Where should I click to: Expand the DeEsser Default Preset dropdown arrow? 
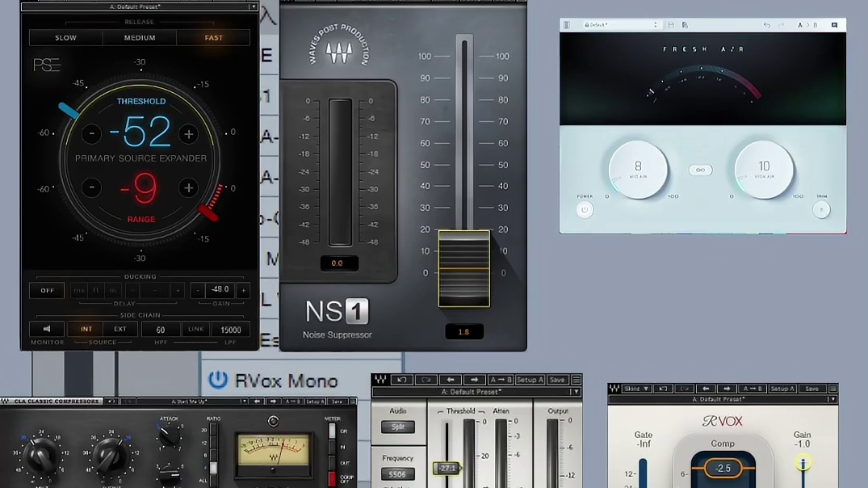click(x=577, y=392)
